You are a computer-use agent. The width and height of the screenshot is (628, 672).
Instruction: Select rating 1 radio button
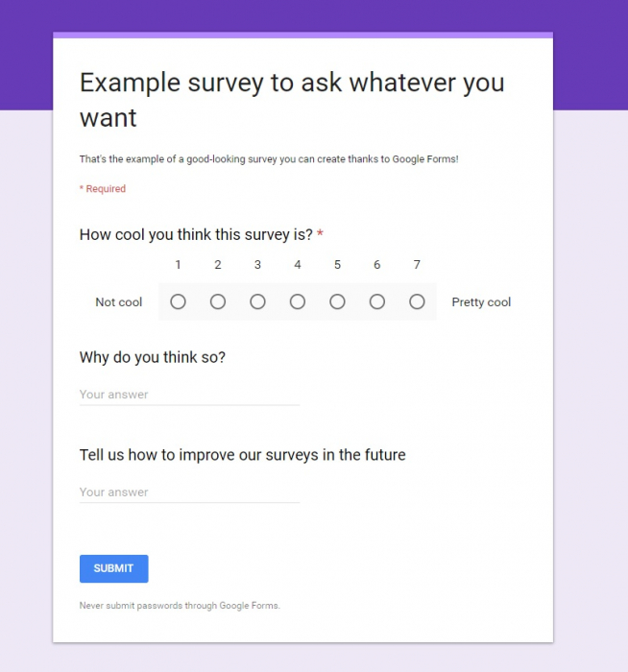pyautogui.click(x=178, y=301)
